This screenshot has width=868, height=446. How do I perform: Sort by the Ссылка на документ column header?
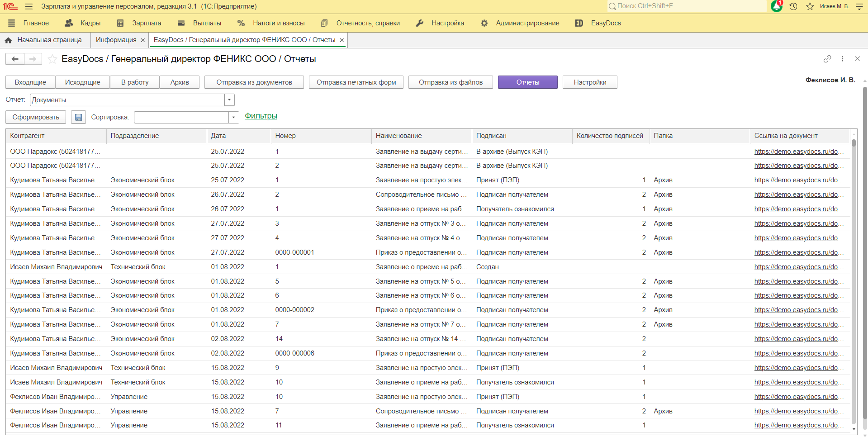pos(800,136)
